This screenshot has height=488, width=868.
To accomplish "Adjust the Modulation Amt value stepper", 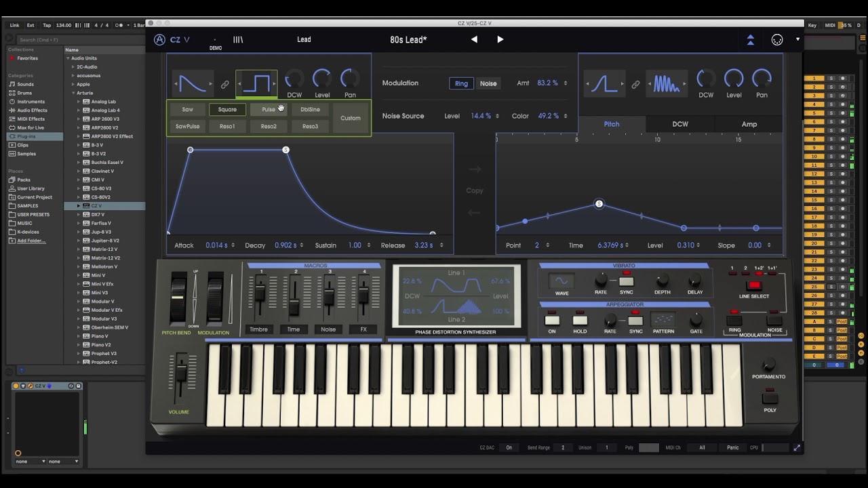I will point(566,83).
